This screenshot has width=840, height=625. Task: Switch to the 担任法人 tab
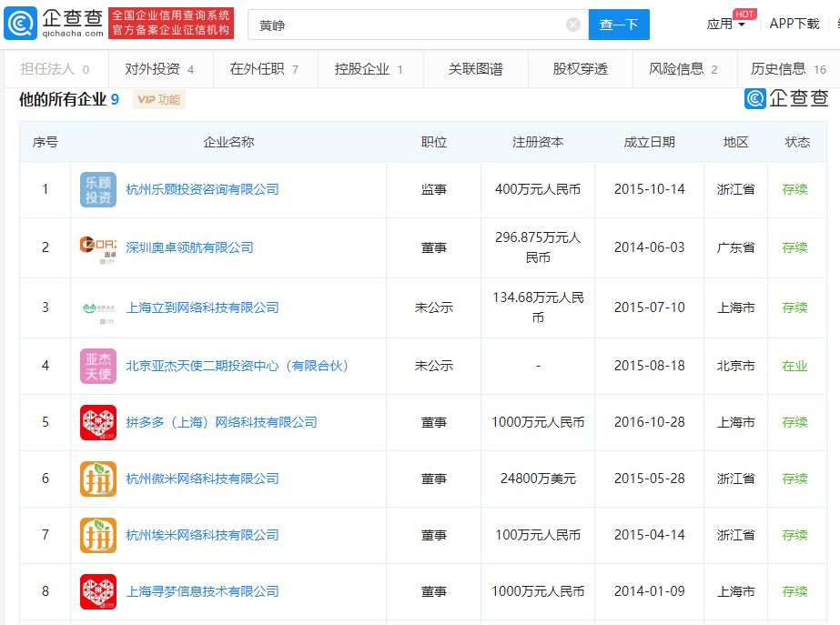click(56, 69)
